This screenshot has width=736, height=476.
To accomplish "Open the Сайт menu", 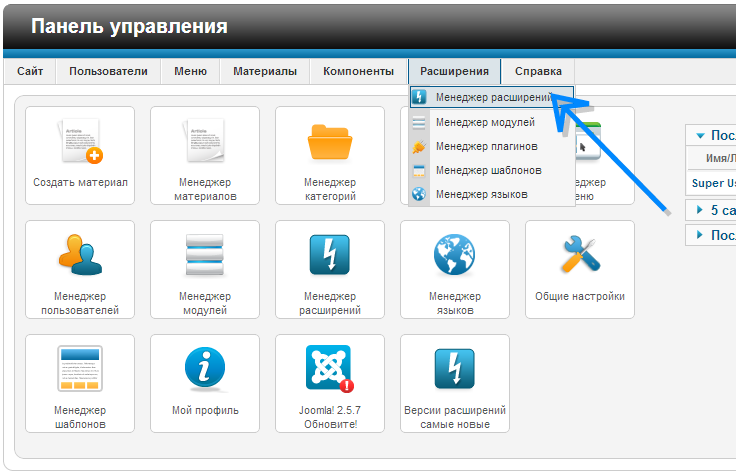I will [x=30, y=71].
